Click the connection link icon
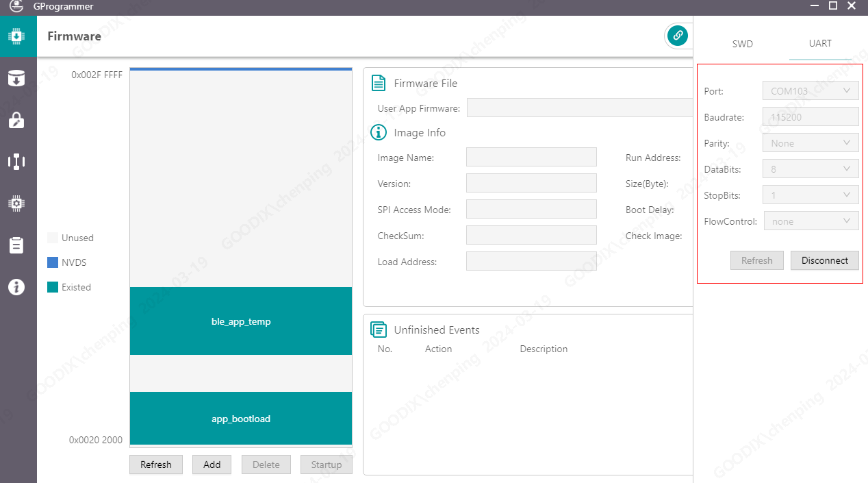Screen dimensions: 868x483 click(677, 36)
